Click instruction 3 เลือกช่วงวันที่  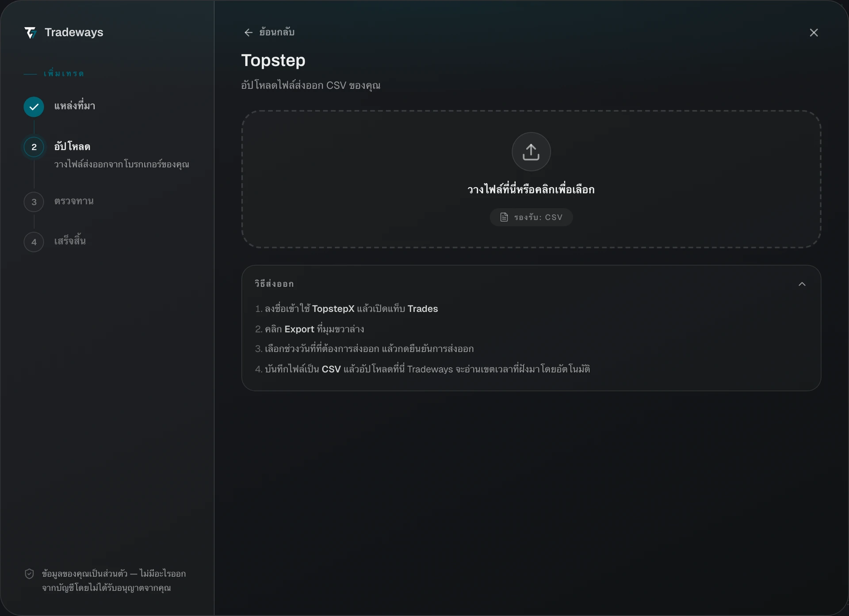(x=364, y=349)
